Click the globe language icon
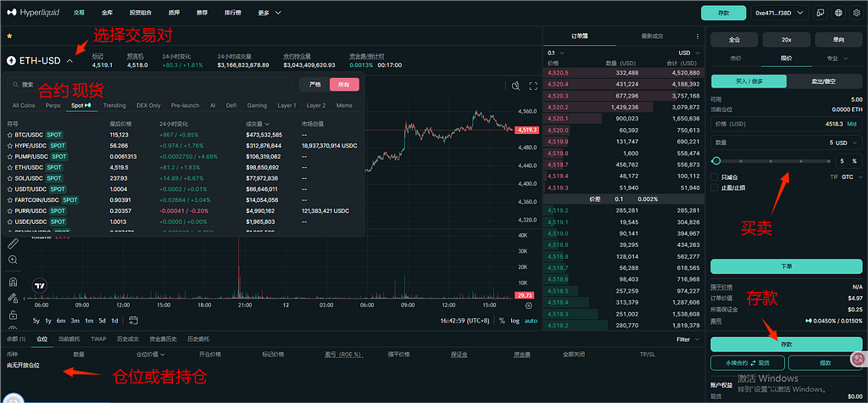 (x=837, y=13)
